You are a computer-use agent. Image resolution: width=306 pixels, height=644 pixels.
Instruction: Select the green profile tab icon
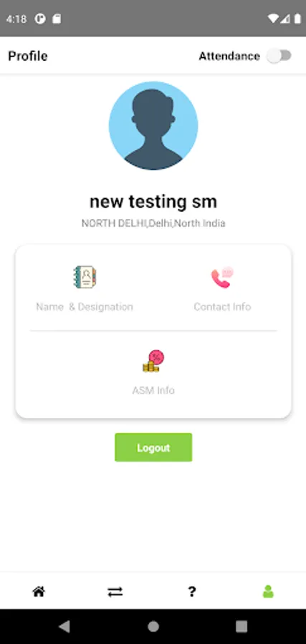tap(268, 592)
